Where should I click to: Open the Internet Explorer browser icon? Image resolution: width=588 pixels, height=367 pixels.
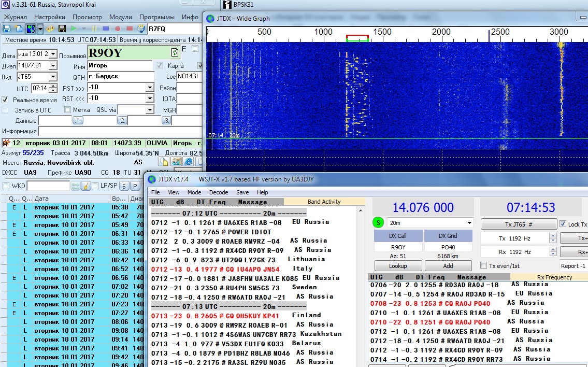(189, 162)
